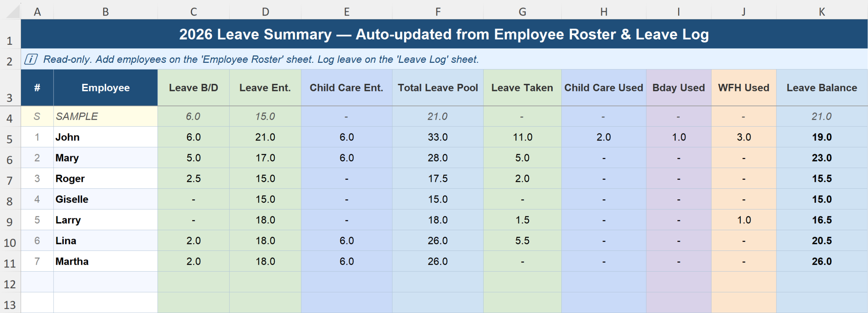Select Martha's Leave Balance value 26.0
Image resolution: width=868 pixels, height=313 pixels.
click(822, 261)
